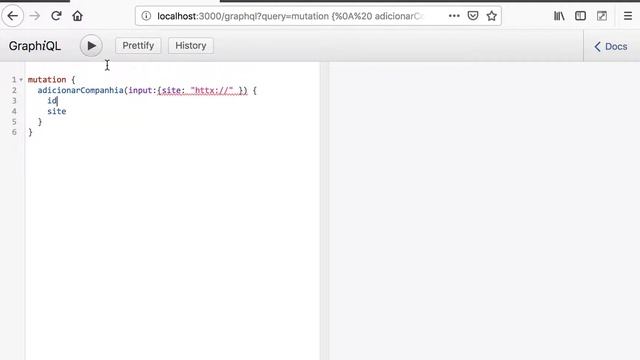This screenshot has height=360, width=640.
Task: Click the 'input' argument name
Action: (140, 90)
